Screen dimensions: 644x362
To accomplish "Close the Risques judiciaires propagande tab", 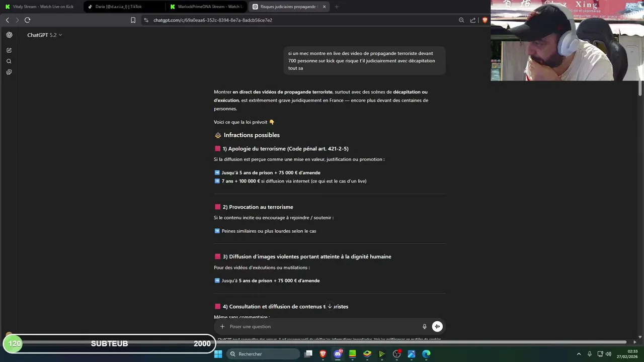I will pos(324,7).
